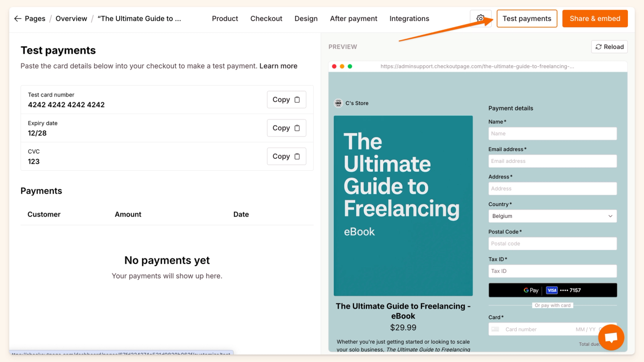Switch to the Checkout tab

266,18
